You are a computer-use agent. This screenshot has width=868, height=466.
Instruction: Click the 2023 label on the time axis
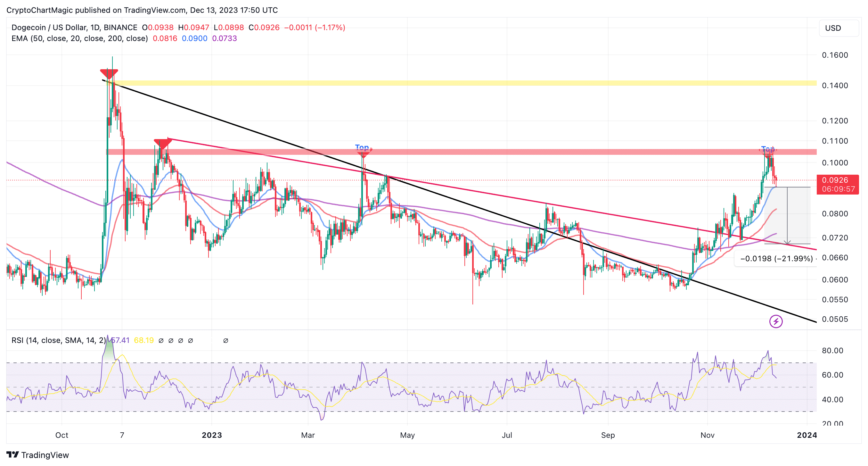coord(212,435)
